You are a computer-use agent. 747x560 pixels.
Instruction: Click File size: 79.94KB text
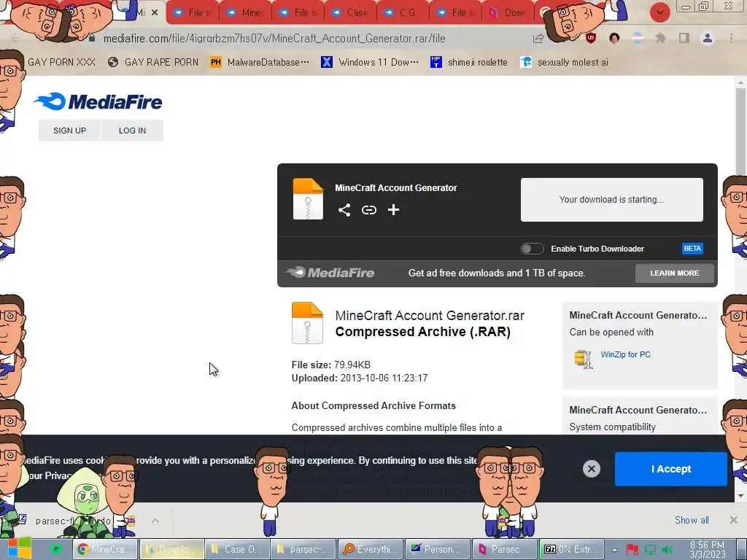(331, 365)
